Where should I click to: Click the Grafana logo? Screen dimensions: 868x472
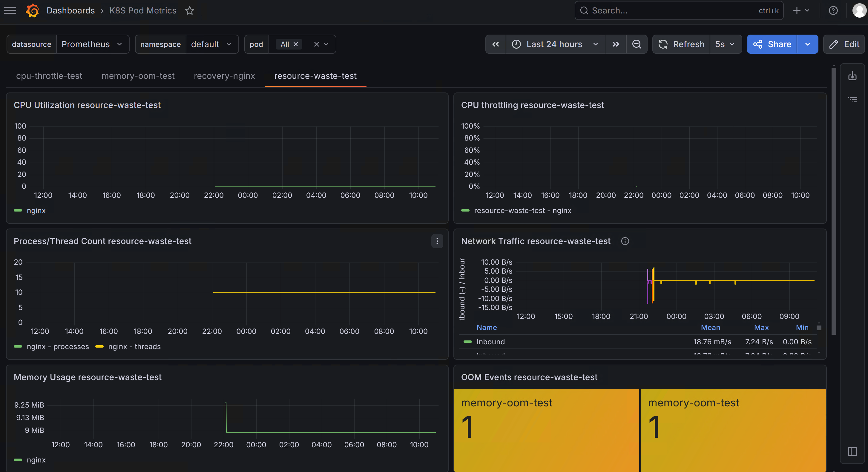point(33,10)
